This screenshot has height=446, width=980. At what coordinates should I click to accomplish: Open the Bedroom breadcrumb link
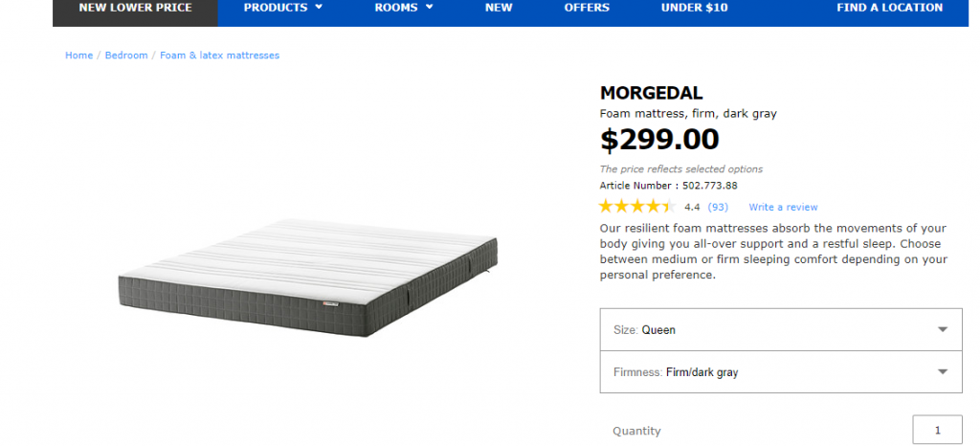tap(126, 56)
